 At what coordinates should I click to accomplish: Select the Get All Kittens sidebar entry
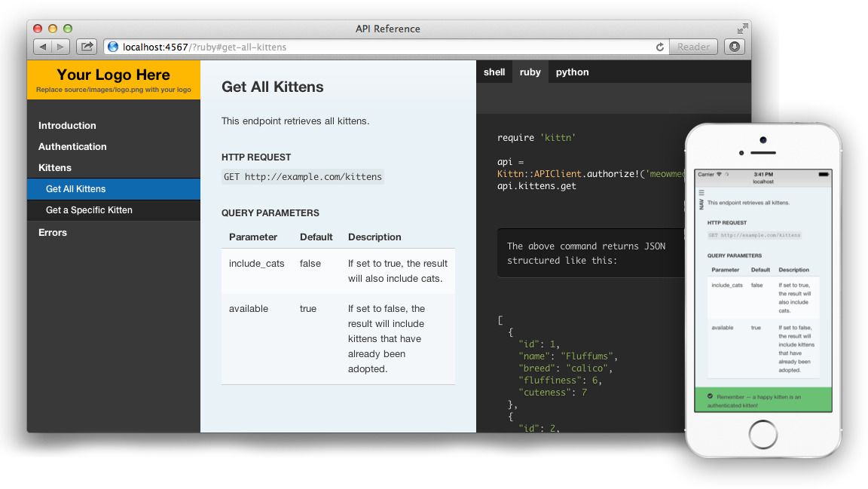(77, 189)
